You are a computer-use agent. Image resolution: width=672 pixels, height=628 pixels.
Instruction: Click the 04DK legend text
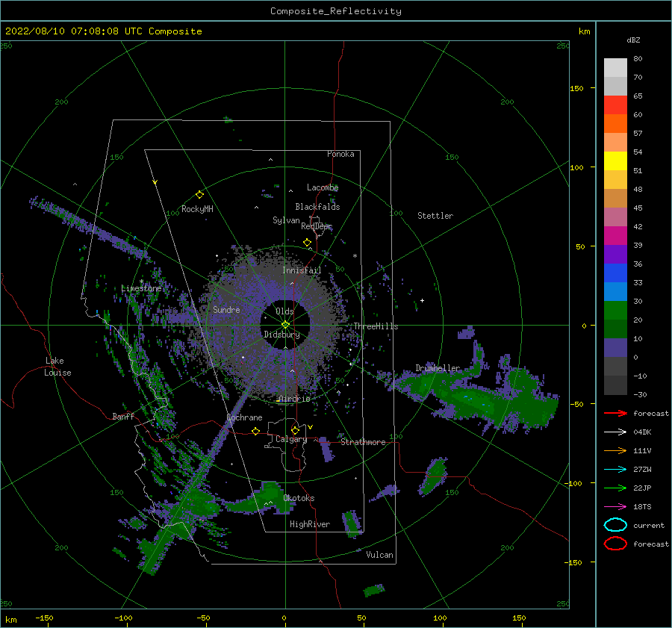tap(642, 432)
